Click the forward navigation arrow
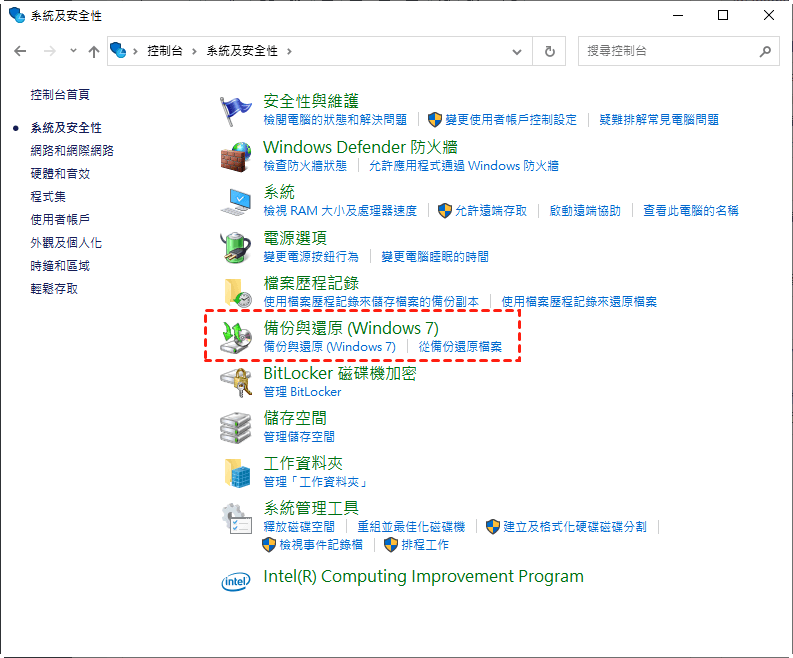The image size is (793, 658). coord(50,51)
